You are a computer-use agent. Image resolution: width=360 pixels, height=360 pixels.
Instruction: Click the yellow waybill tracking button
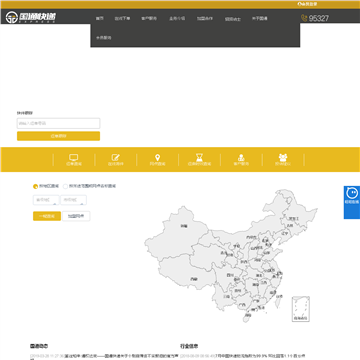click(58, 136)
